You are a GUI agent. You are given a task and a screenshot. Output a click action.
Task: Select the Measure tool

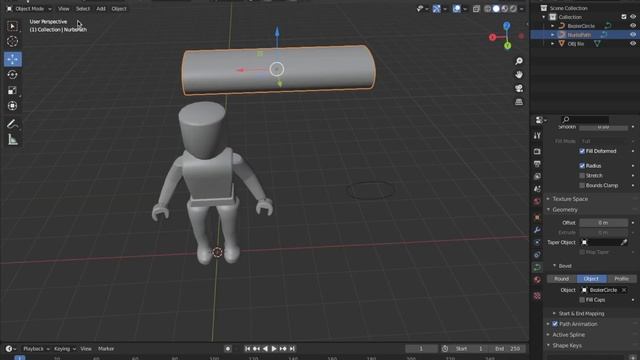click(x=13, y=140)
